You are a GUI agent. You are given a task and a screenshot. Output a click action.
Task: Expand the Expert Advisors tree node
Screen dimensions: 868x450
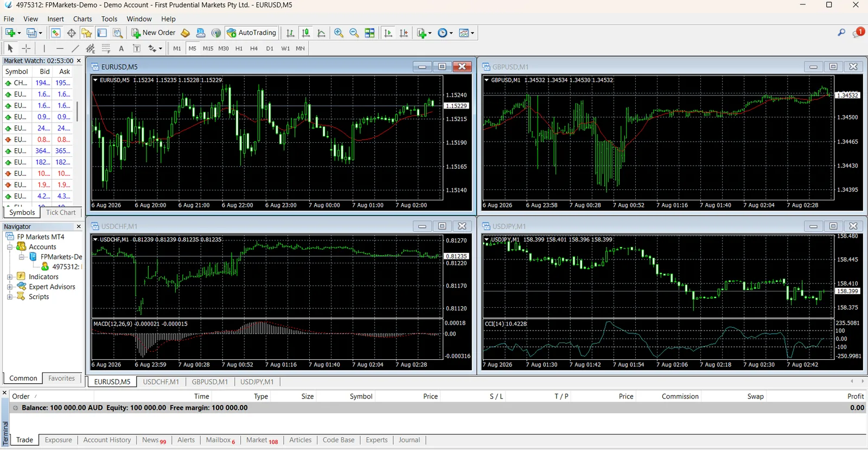pyautogui.click(x=10, y=287)
